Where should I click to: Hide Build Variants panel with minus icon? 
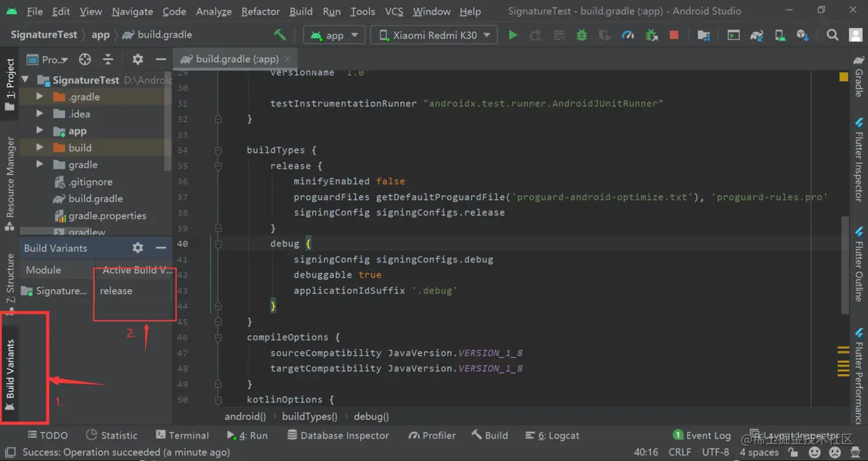[x=160, y=248]
